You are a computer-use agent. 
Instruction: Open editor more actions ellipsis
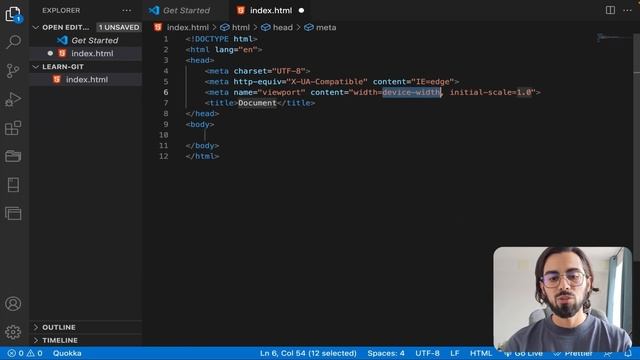tap(627, 10)
